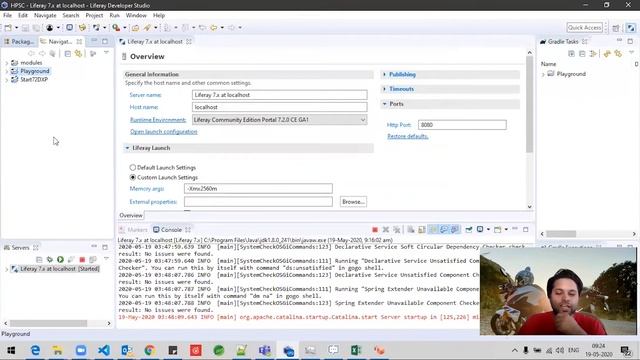Click the Gradle Tasks horizontal scrollbar
This screenshot has height=360, width=640.
point(561,234)
